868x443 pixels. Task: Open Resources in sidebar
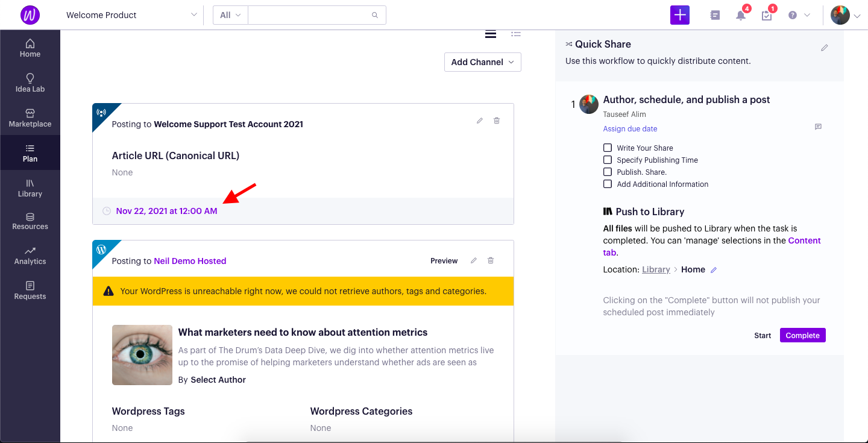30,221
